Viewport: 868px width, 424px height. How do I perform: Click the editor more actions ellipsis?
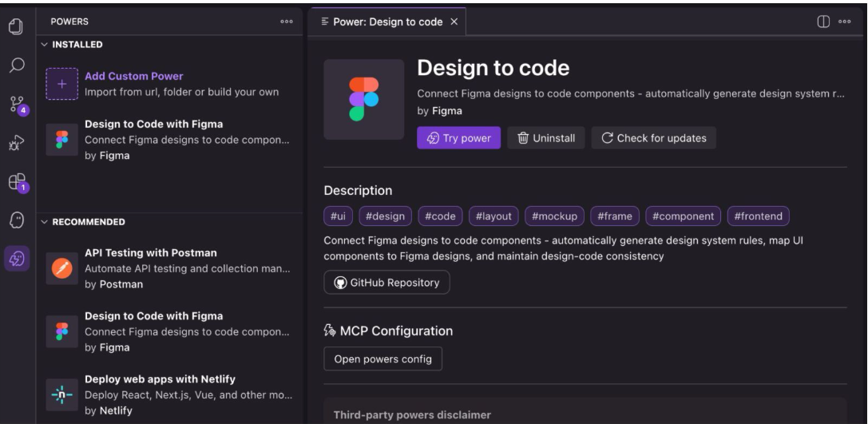(845, 22)
